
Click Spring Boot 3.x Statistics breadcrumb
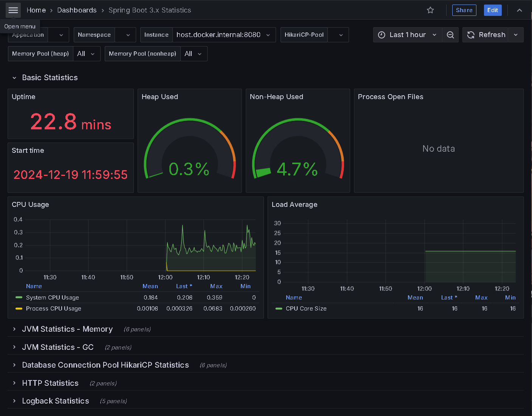click(150, 10)
